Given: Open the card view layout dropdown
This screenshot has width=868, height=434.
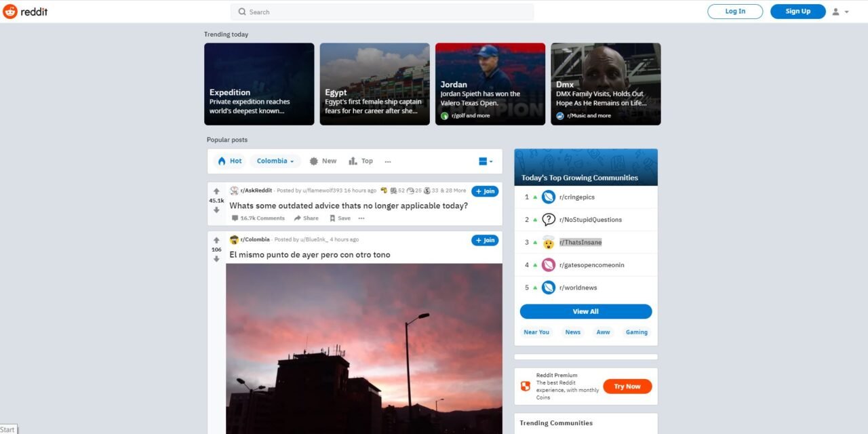Looking at the screenshot, I should [484, 161].
